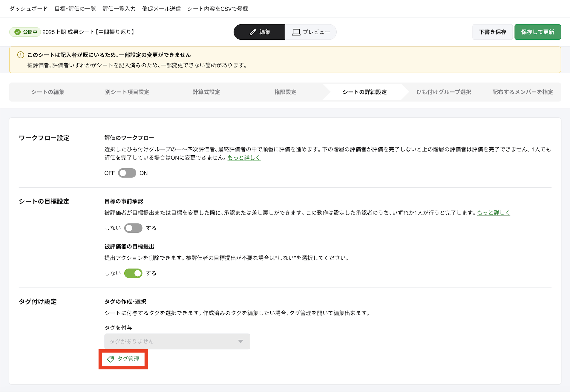
Task: Switch to the 権限設定 step tab
Action: point(285,92)
